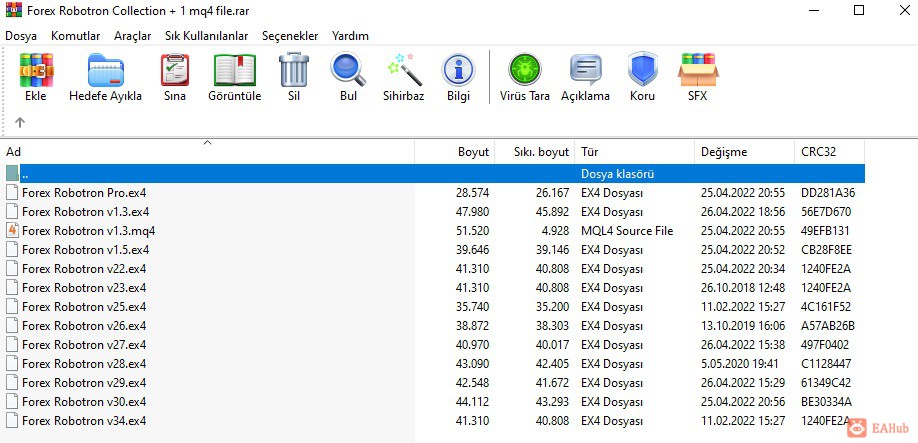Click CRC32 value 4C161F52
The width and height of the screenshot is (918, 443).
(x=826, y=307)
